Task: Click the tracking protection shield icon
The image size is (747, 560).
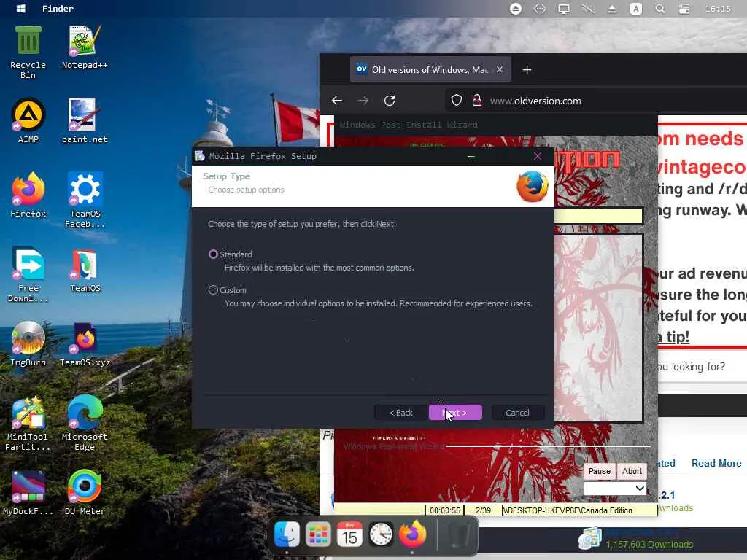Action: pyautogui.click(x=457, y=101)
